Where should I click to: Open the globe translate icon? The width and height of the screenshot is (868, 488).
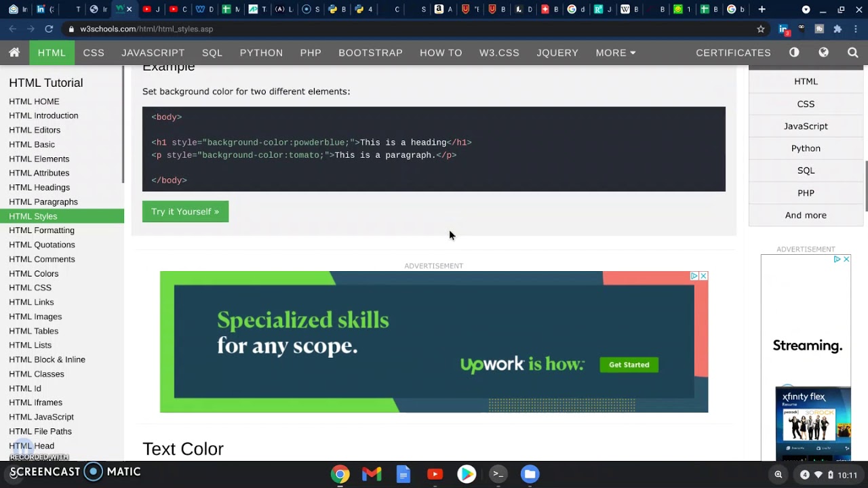(x=823, y=52)
